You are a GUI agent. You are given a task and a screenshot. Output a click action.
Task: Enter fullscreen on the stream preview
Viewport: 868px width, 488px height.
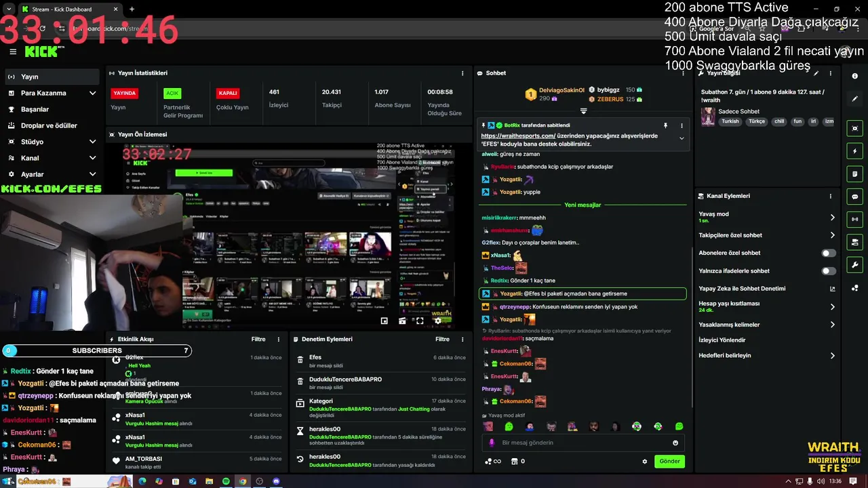[420, 321]
